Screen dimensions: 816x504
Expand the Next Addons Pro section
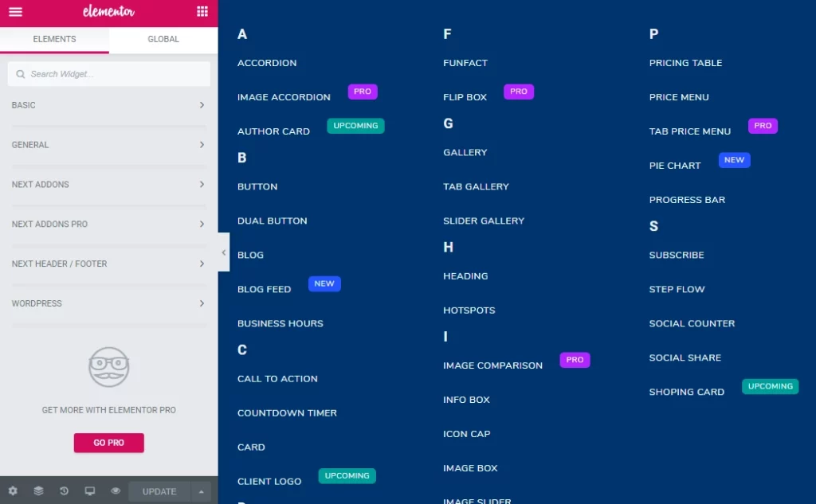click(108, 224)
